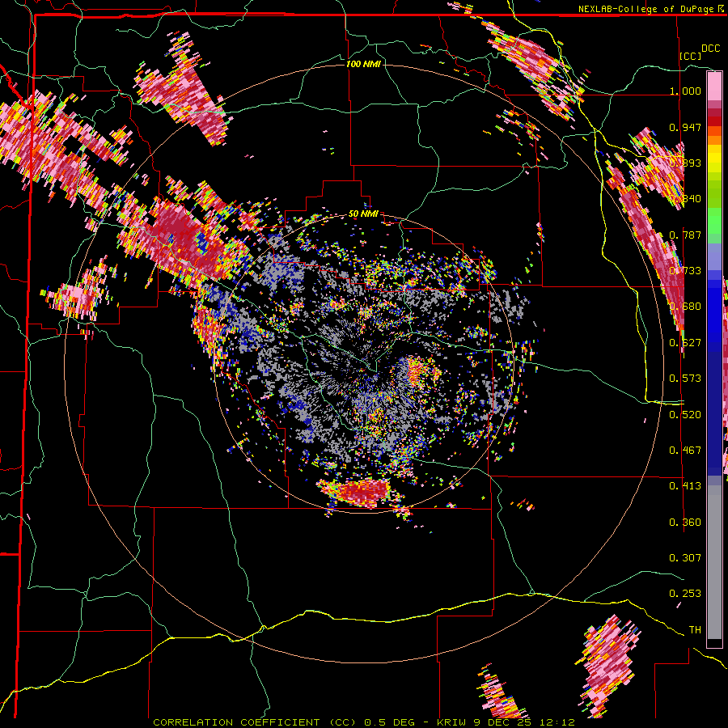The height and width of the screenshot is (728, 728).
Task: Pick the yellow segment of the color bar
Action: (714, 158)
